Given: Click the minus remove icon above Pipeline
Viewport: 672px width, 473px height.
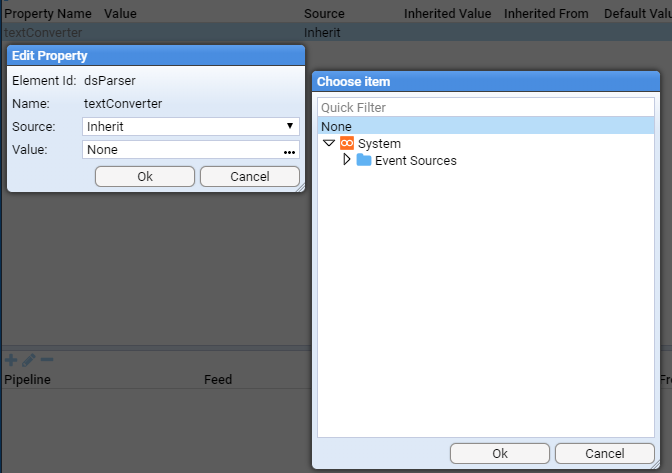Looking at the screenshot, I should (x=46, y=360).
